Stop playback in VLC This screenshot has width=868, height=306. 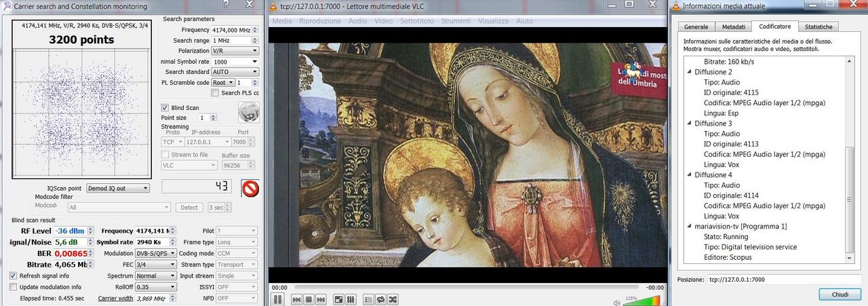(309, 299)
